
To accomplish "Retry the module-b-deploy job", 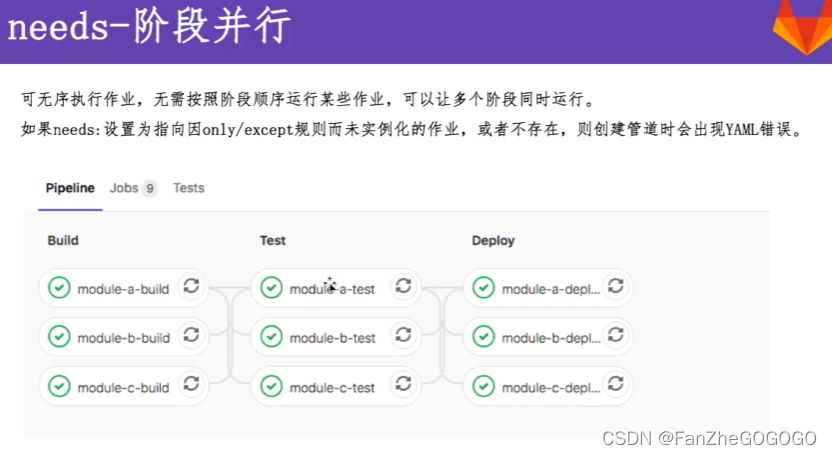I will point(616,335).
